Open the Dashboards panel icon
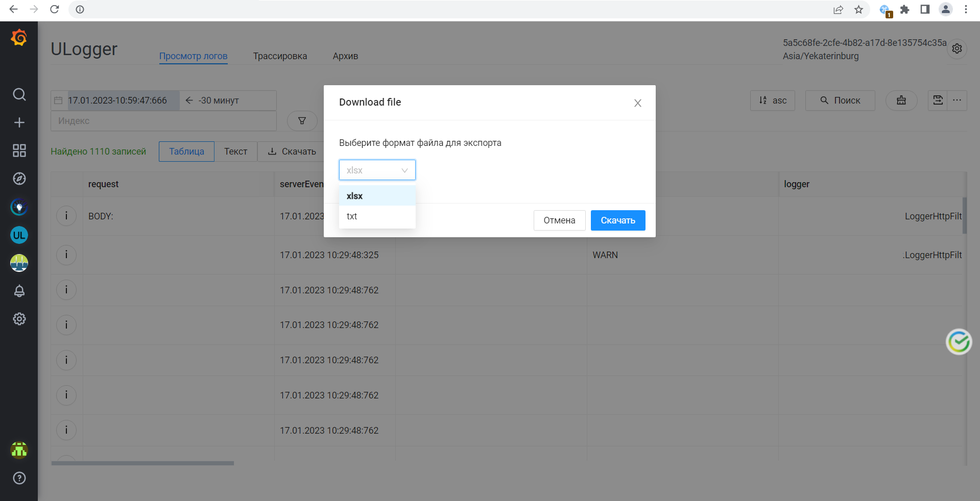 [19, 151]
